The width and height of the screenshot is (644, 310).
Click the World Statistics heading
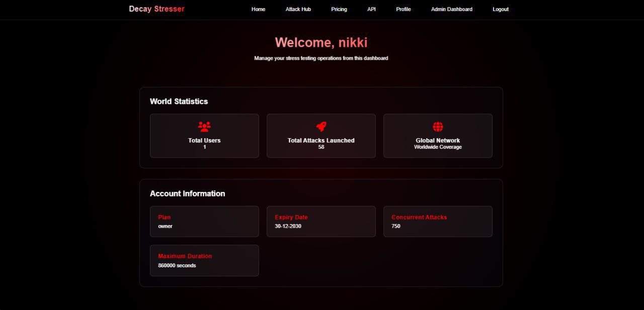tap(179, 101)
